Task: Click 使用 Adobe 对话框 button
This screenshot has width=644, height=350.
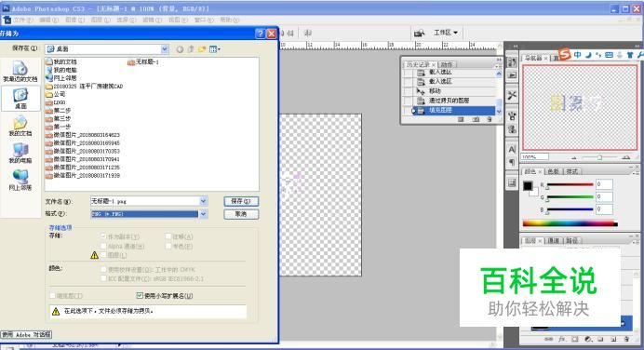Action: coord(26,334)
